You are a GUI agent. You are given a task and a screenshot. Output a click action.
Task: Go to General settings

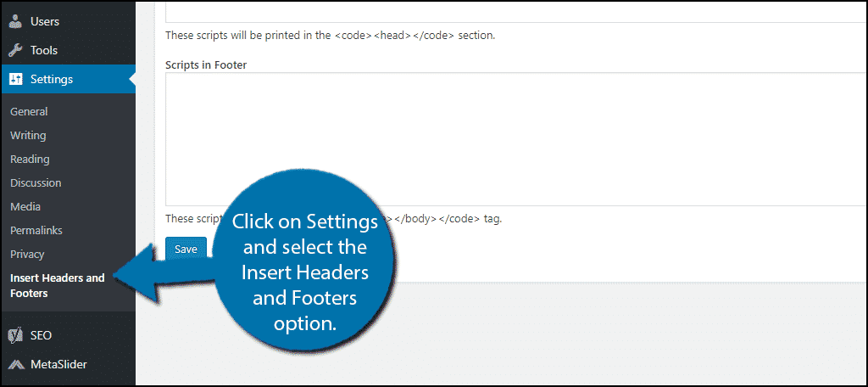coord(29,111)
